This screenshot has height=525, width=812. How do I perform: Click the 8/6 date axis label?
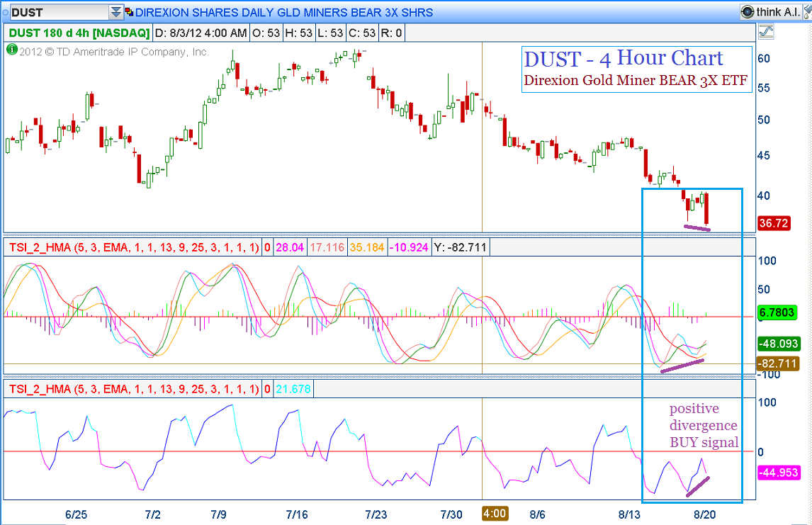coord(538,514)
